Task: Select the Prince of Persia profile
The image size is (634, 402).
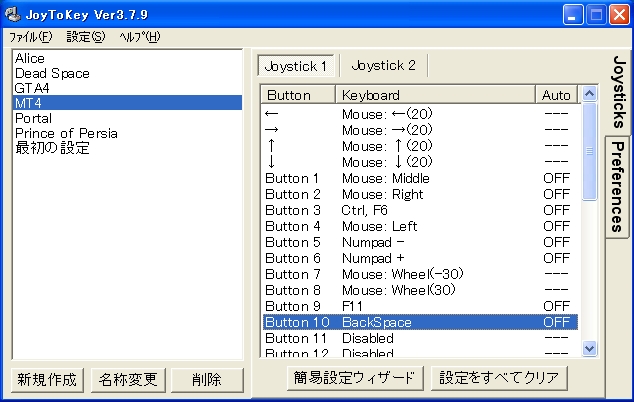Action: click(x=127, y=133)
